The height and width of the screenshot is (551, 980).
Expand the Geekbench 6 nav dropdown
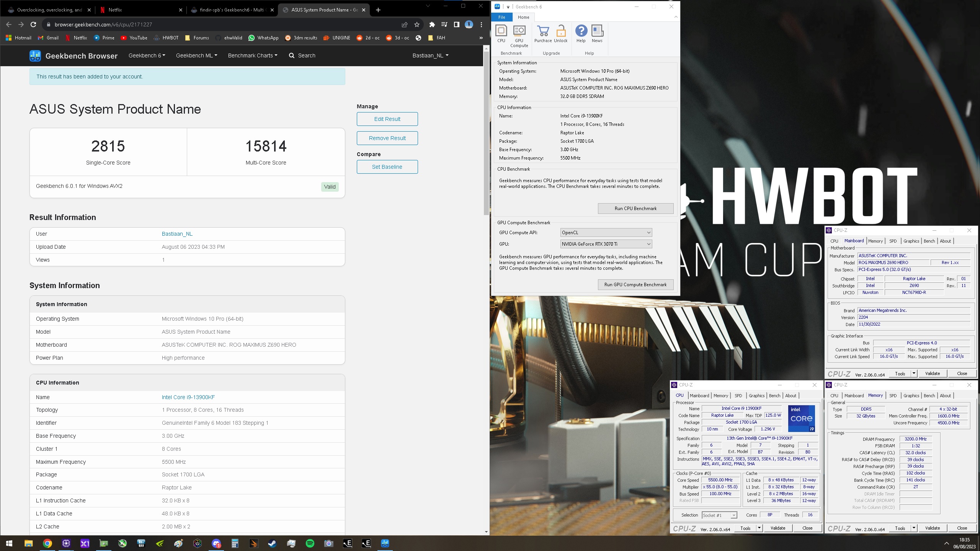(x=147, y=55)
